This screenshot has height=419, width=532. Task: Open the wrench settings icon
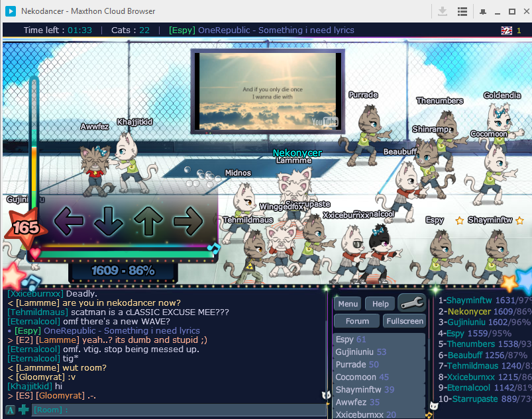412,303
